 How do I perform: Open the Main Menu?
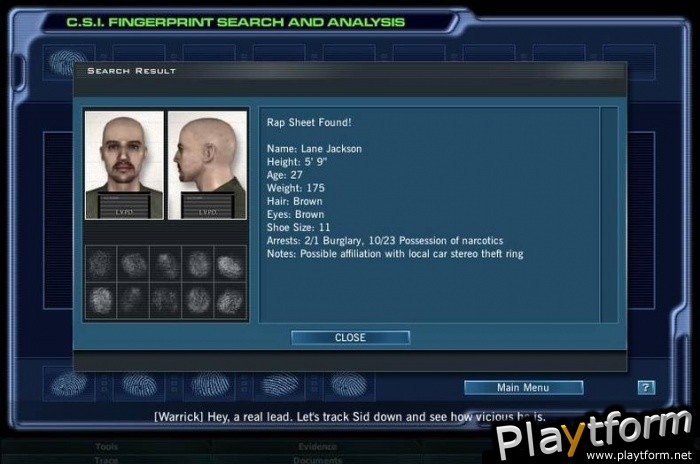[524, 388]
